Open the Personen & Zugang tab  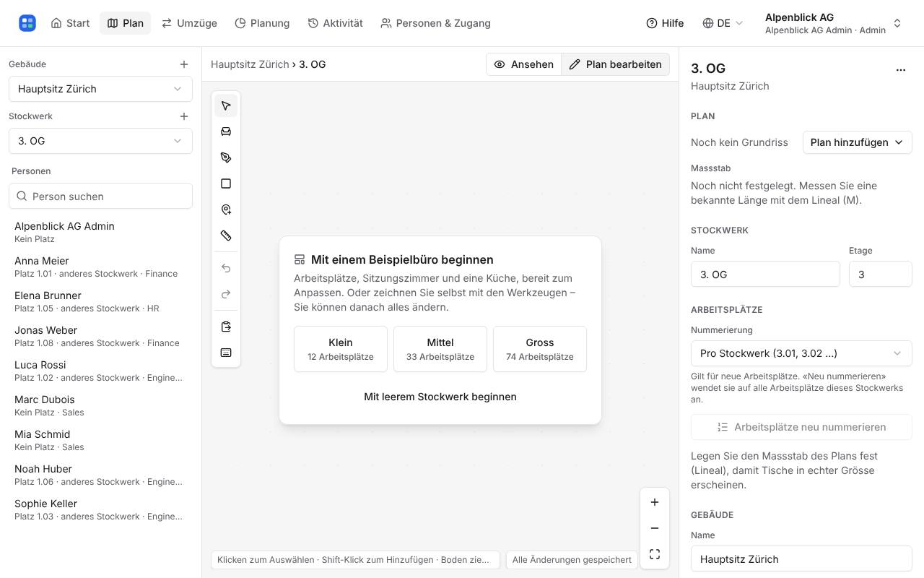pyautogui.click(x=435, y=23)
